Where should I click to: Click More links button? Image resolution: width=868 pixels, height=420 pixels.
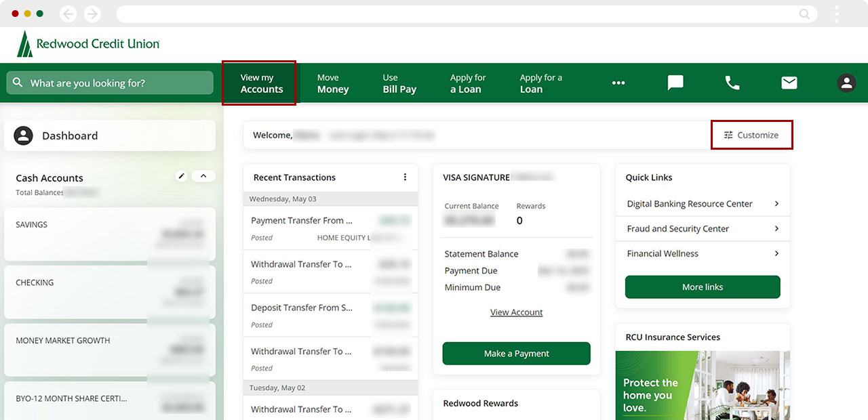(703, 287)
